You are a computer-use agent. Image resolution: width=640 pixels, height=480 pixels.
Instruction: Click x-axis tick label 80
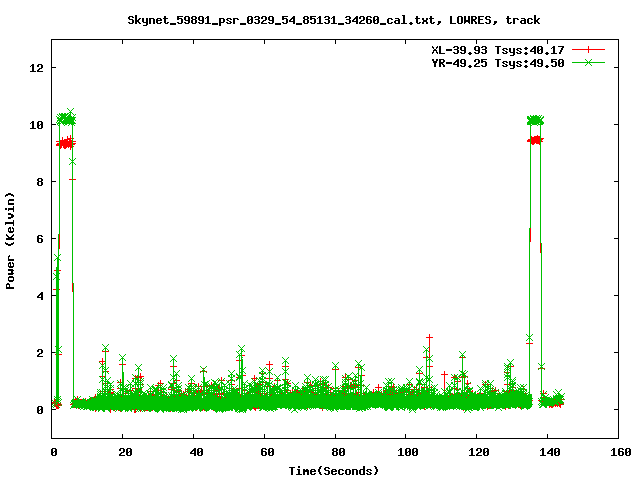coord(338,452)
